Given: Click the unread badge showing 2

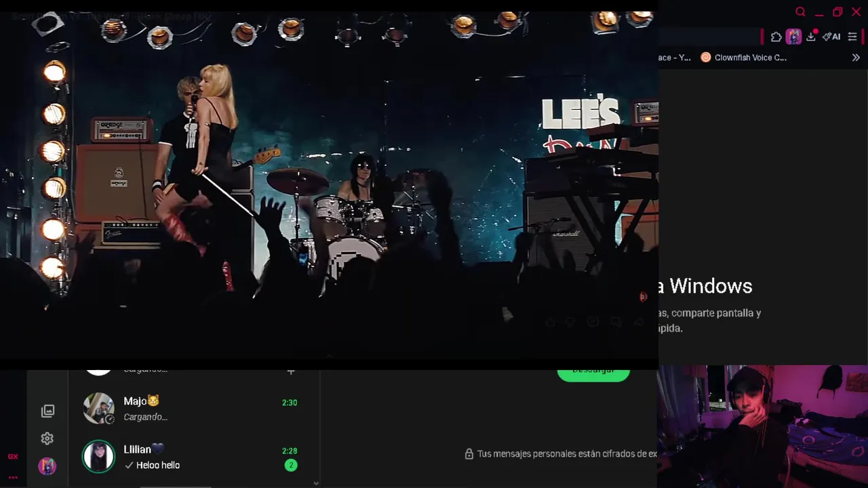Looking at the screenshot, I should 291,465.
